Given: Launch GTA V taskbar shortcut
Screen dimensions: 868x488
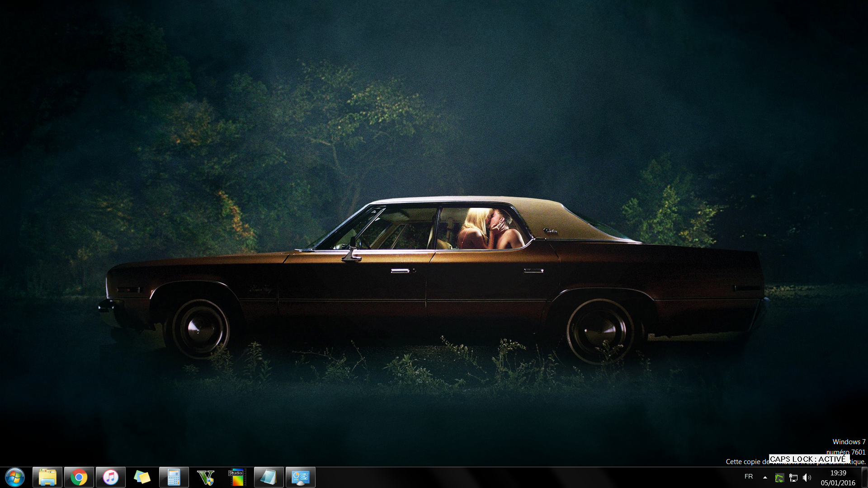Looking at the screenshot, I should 205,477.
